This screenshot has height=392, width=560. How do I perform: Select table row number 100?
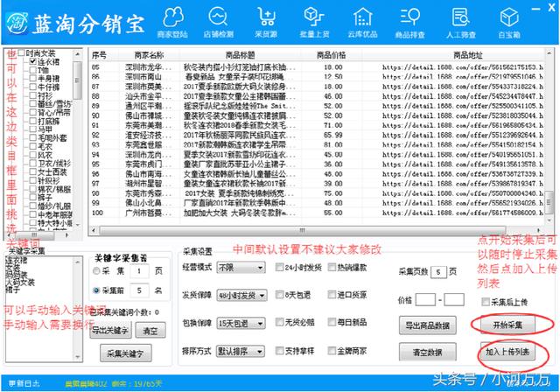point(317,213)
